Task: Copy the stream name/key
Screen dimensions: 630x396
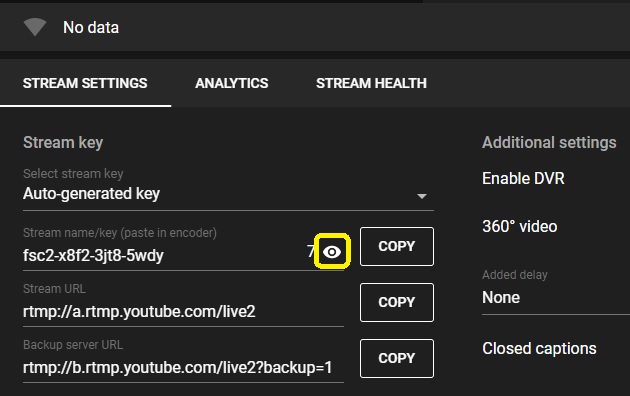Action: click(397, 246)
